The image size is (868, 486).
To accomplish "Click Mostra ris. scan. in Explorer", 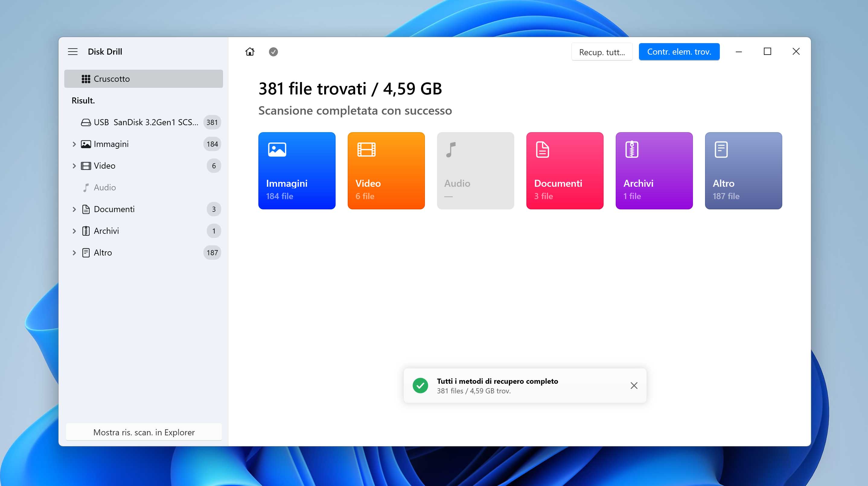I will tap(144, 432).
